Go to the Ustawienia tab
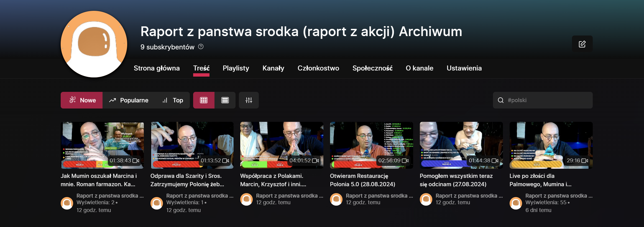This screenshot has height=227, width=644. [x=464, y=68]
